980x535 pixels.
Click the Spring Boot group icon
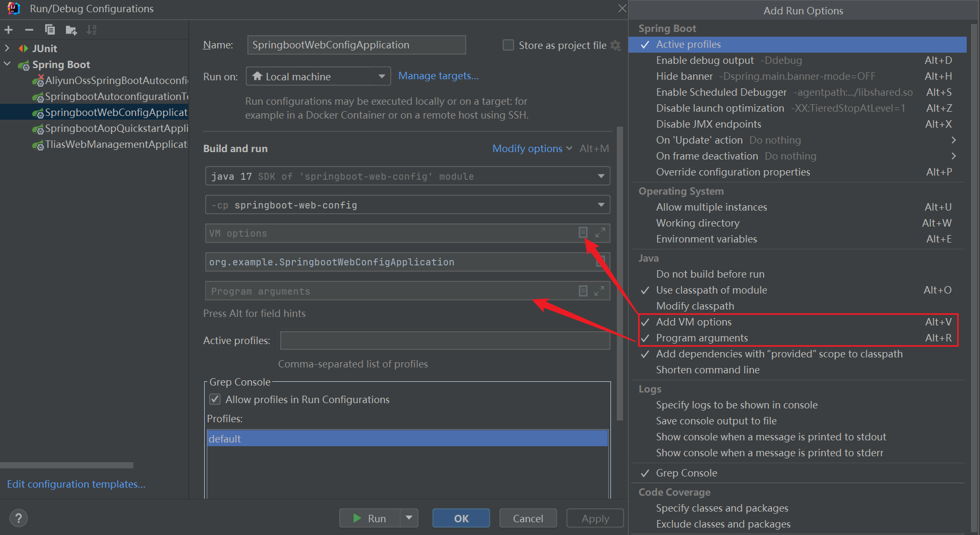pos(24,65)
